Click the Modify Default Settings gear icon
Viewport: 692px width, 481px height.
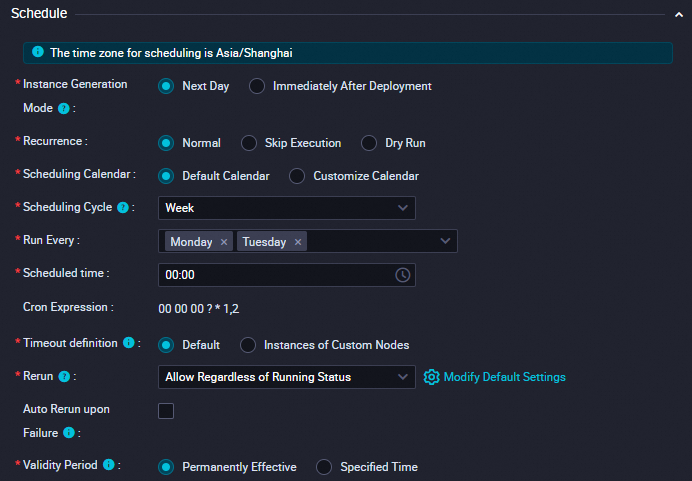(432, 377)
